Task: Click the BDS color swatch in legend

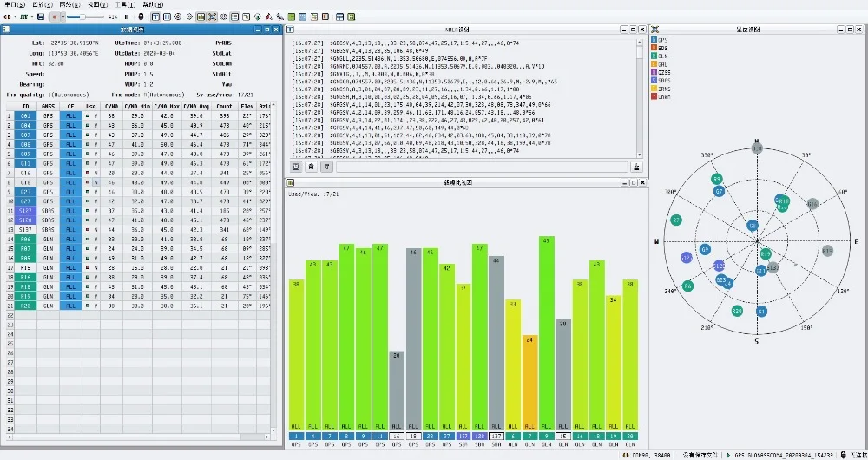Action: tap(654, 48)
